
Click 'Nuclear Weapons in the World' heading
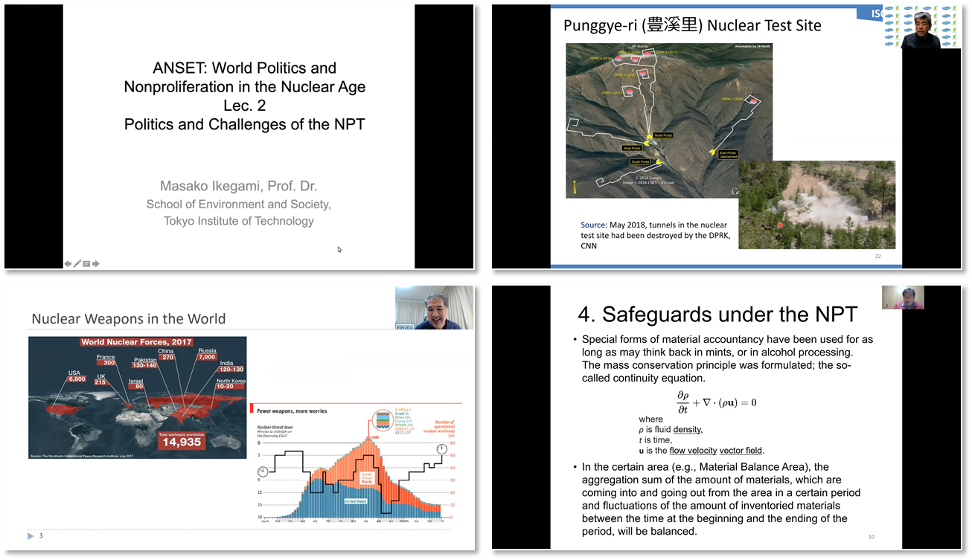(128, 319)
